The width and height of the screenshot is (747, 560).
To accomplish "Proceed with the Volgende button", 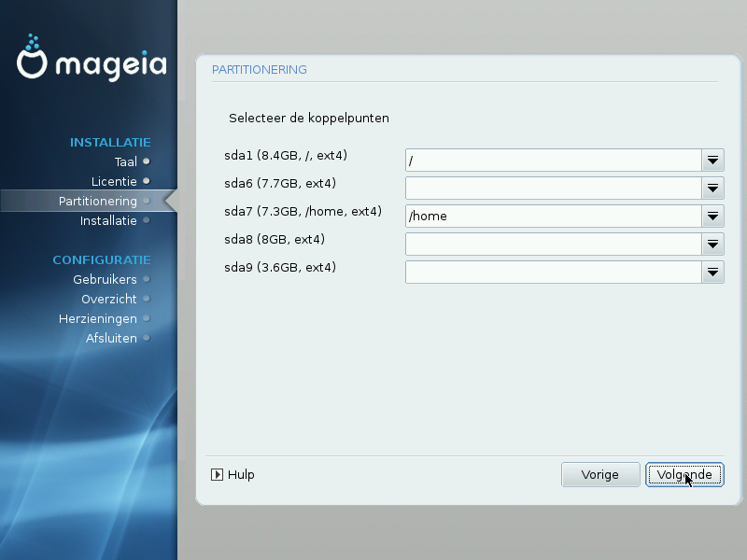I will (x=684, y=475).
